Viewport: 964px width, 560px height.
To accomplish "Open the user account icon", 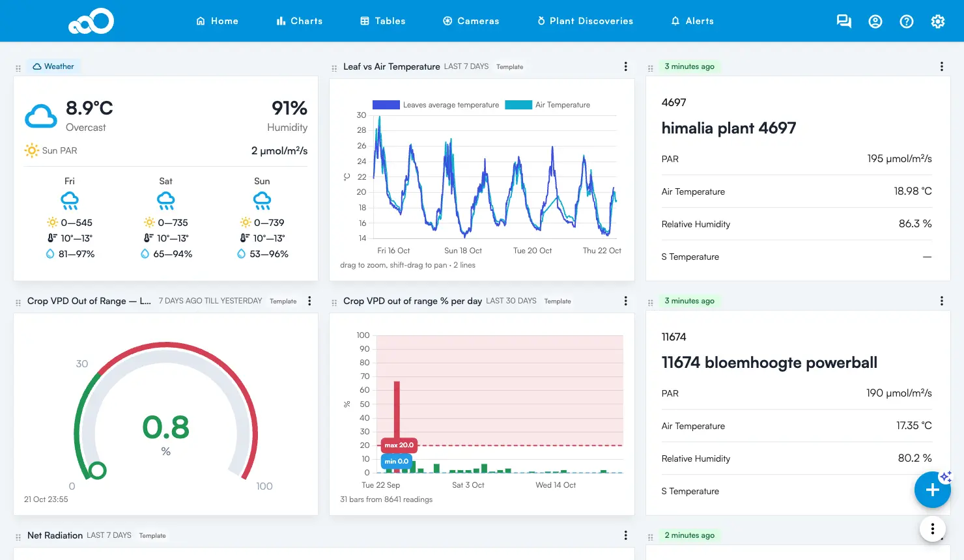I will (x=875, y=21).
